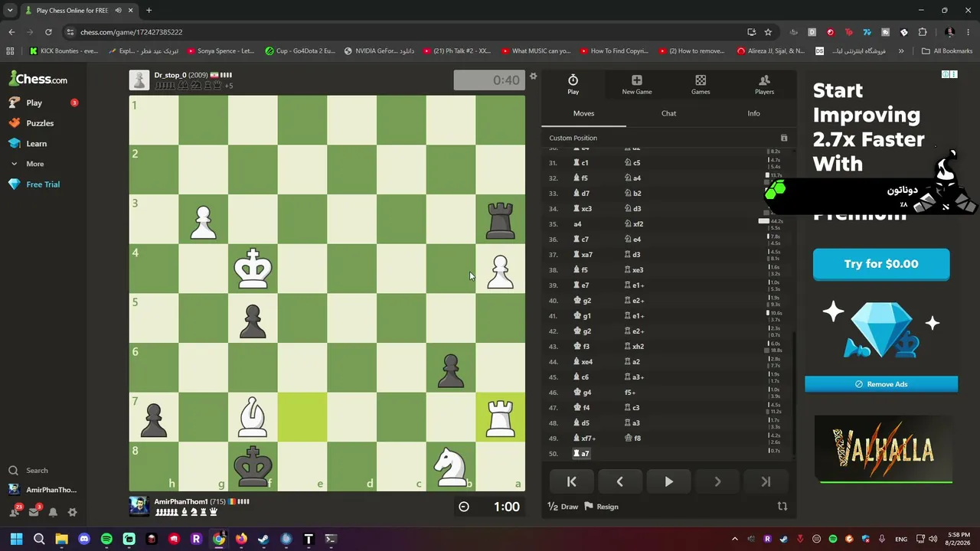Viewport: 980px width, 551px height.
Task: Open the Chrome profile avatar
Action: pos(950,32)
